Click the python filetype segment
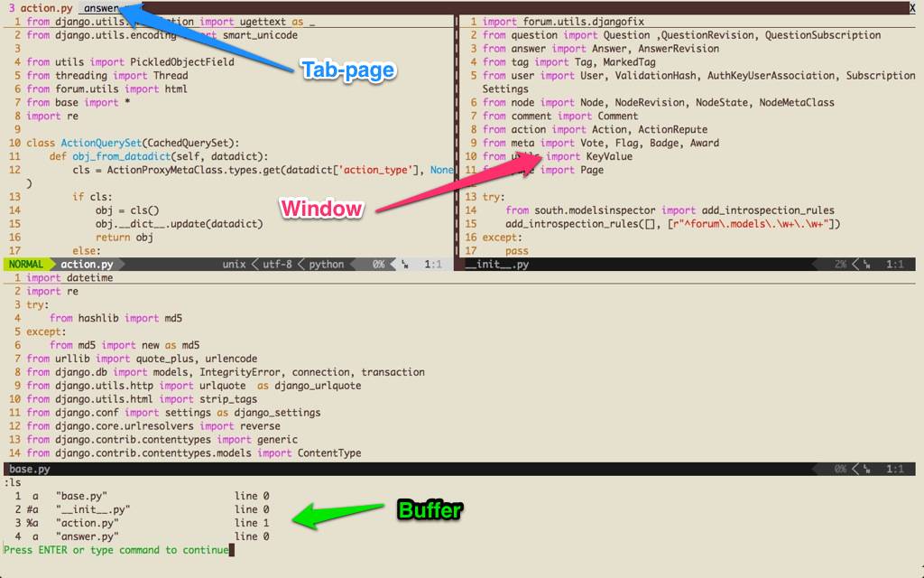This screenshot has height=578, width=924. 326,265
